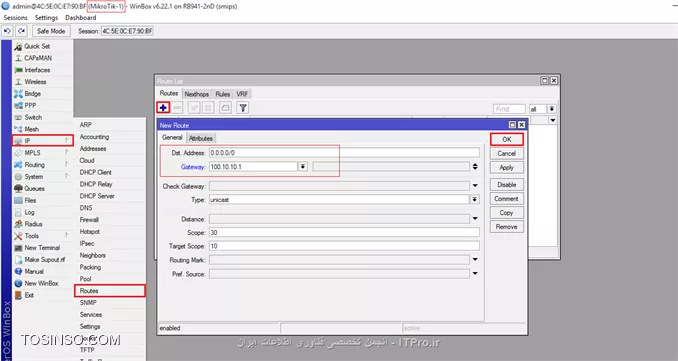This screenshot has width=678, height=361.
Task: Open New Terminal in sidebar
Action: (42, 248)
